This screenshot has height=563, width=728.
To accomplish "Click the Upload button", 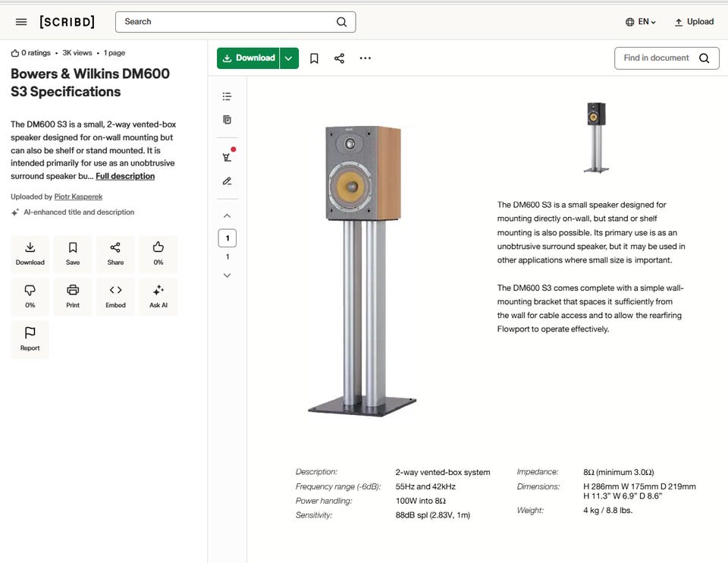I will click(x=694, y=22).
